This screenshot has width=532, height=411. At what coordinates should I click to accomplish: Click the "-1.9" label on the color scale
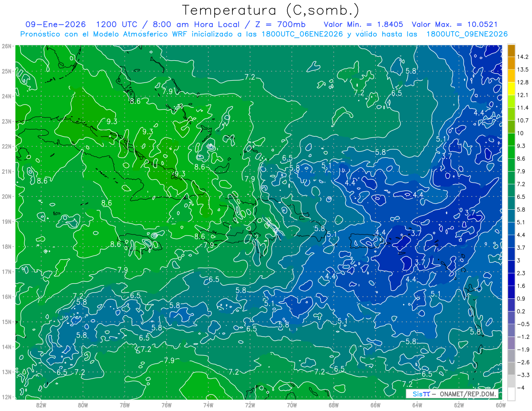pyautogui.click(x=523, y=349)
